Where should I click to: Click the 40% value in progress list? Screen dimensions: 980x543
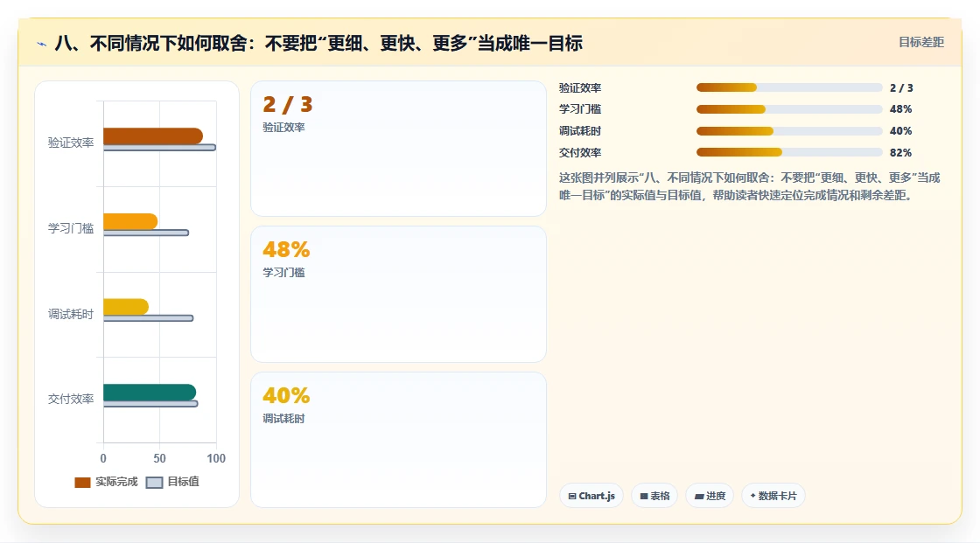tap(900, 131)
